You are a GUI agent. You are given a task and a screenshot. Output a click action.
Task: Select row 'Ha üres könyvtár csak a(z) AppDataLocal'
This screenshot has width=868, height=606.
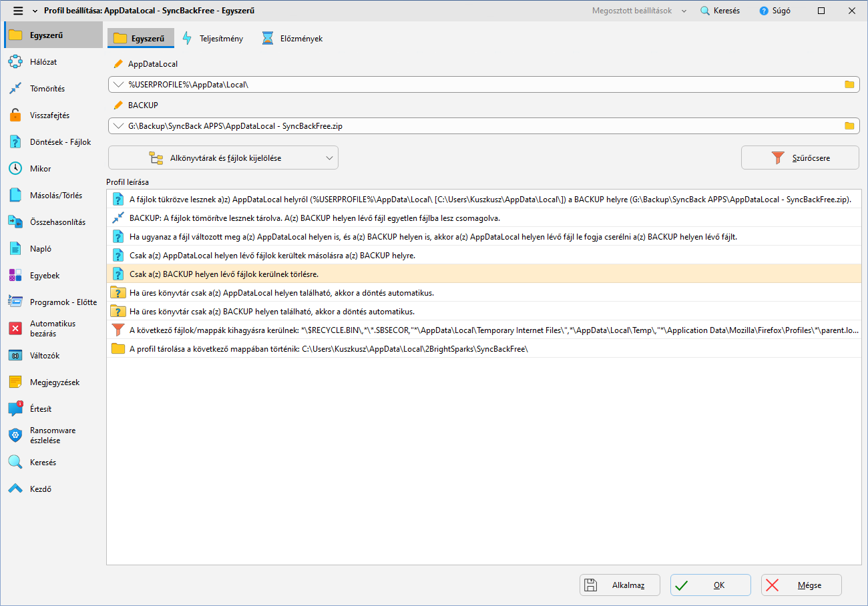click(x=483, y=292)
